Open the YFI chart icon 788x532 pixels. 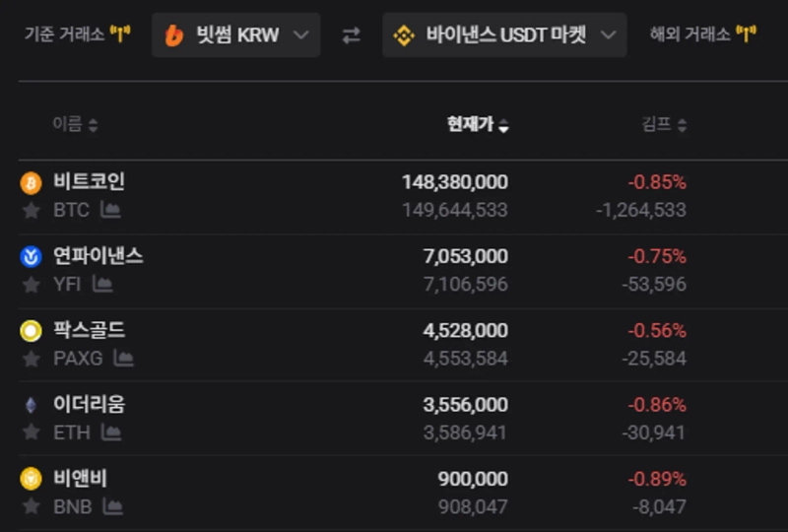[x=102, y=284]
